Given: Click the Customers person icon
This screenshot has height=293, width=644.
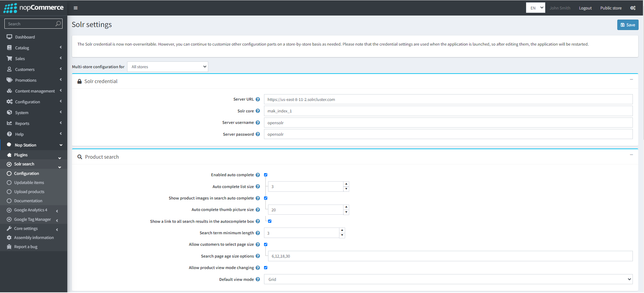Looking at the screenshot, I should point(9,69).
